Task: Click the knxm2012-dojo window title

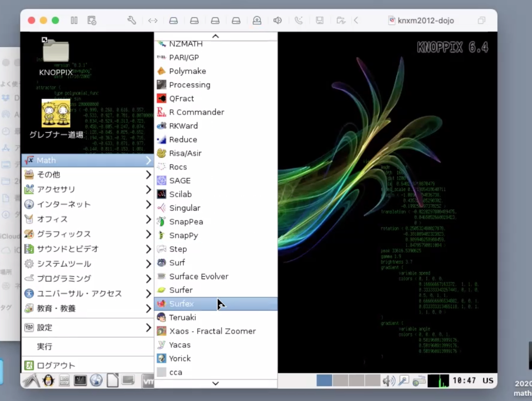Action: pos(426,20)
